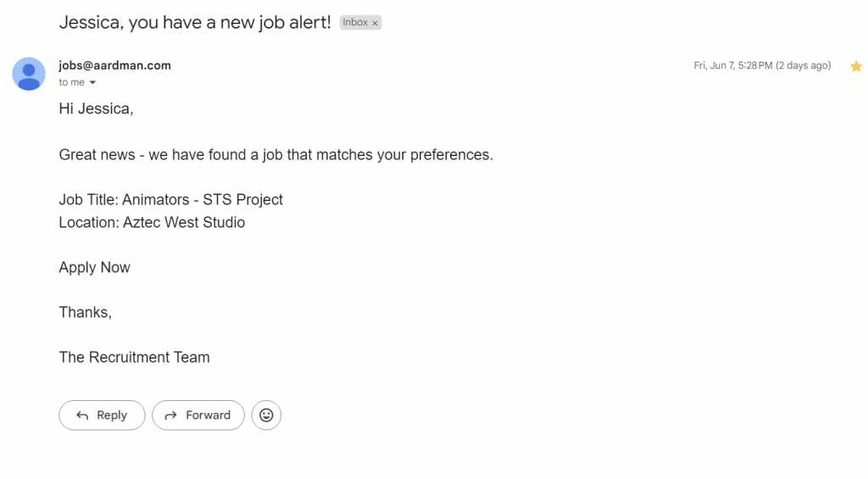Toggle the yellow star on this email

click(856, 66)
